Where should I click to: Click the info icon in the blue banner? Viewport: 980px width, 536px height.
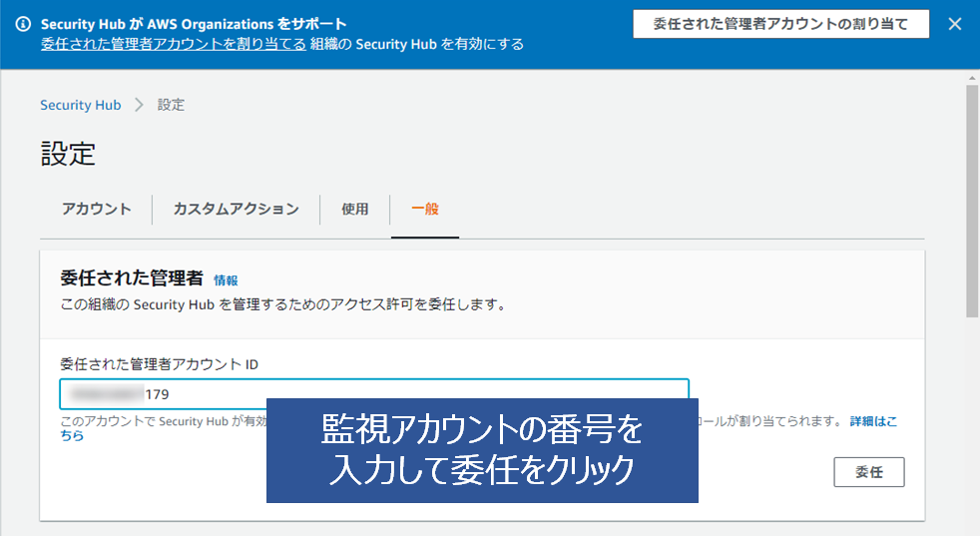point(24,24)
